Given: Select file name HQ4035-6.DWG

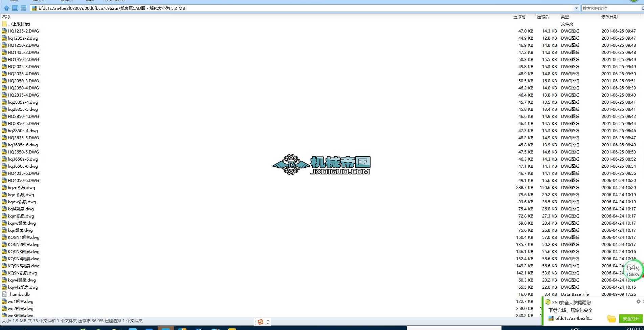Looking at the screenshot, I should tap(23, 173).
